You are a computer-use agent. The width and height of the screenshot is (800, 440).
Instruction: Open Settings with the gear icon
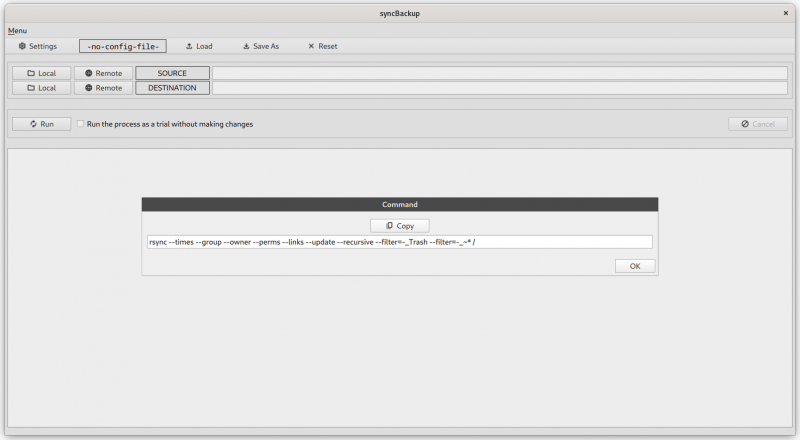(x=38, y=46)
